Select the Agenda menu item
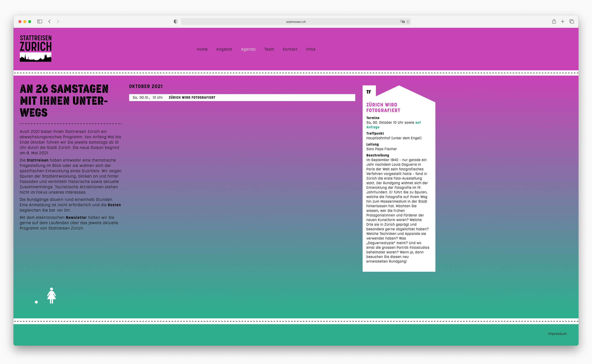Screen dimensions: 592x364 pyautogui.click(x=248, y=49)
